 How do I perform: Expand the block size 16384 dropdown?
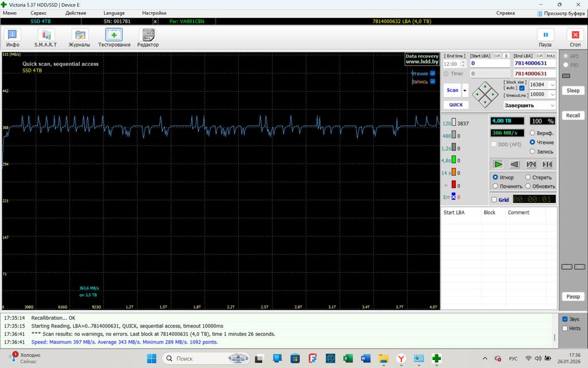tap(552, 85)
